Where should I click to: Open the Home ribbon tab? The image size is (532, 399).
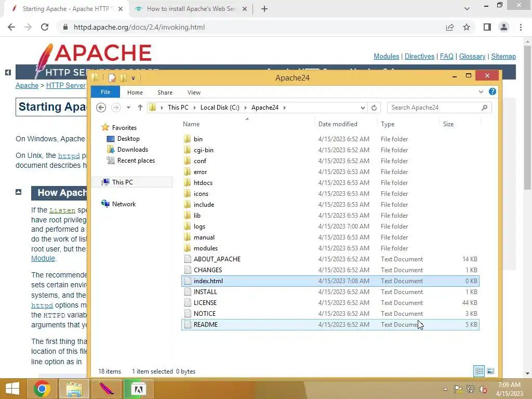(135, 92)
